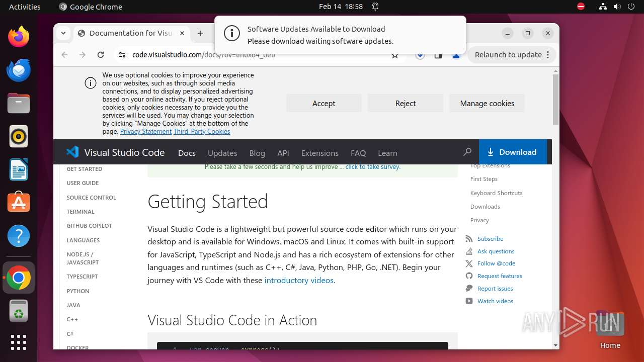Open Chrome downloads icon
Viewport: 644px width, 362px height.
click(x=420, y=55)
